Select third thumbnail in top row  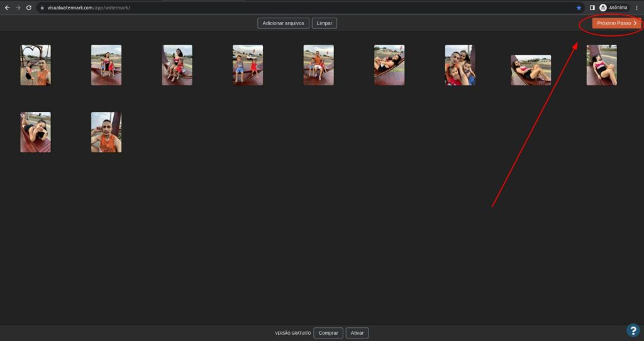(177, 65)
